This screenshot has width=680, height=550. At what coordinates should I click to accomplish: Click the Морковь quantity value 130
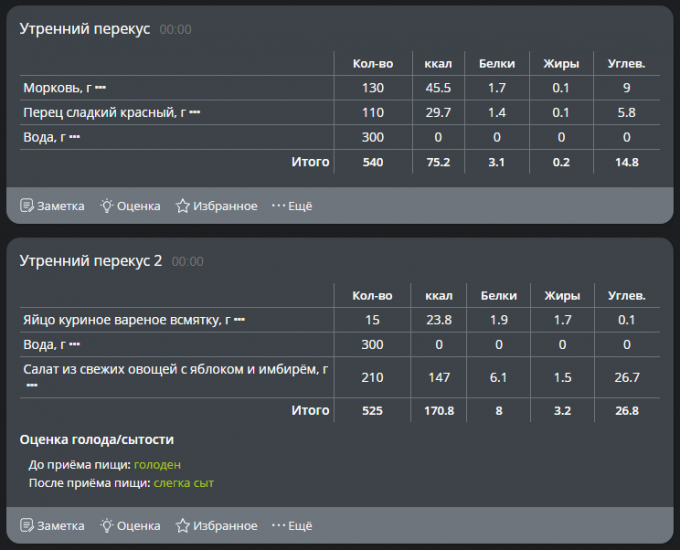click(x=372, y=88)
